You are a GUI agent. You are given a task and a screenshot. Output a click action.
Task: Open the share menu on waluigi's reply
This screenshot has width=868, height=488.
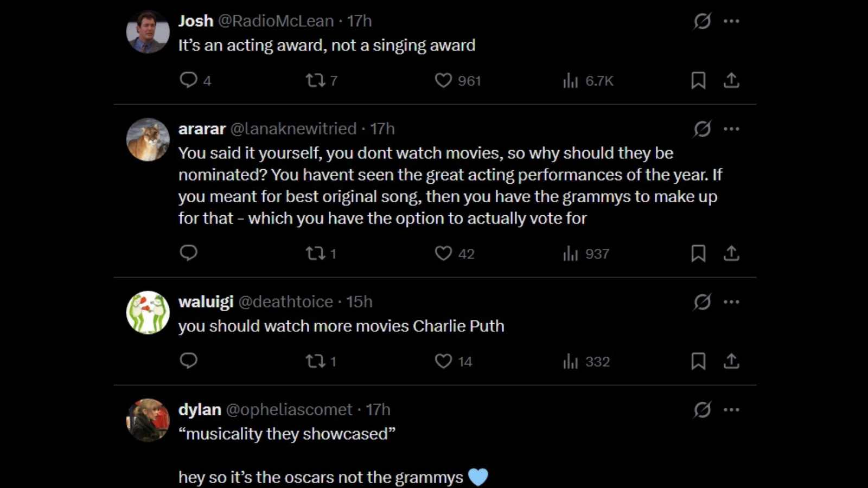(732, 361)
